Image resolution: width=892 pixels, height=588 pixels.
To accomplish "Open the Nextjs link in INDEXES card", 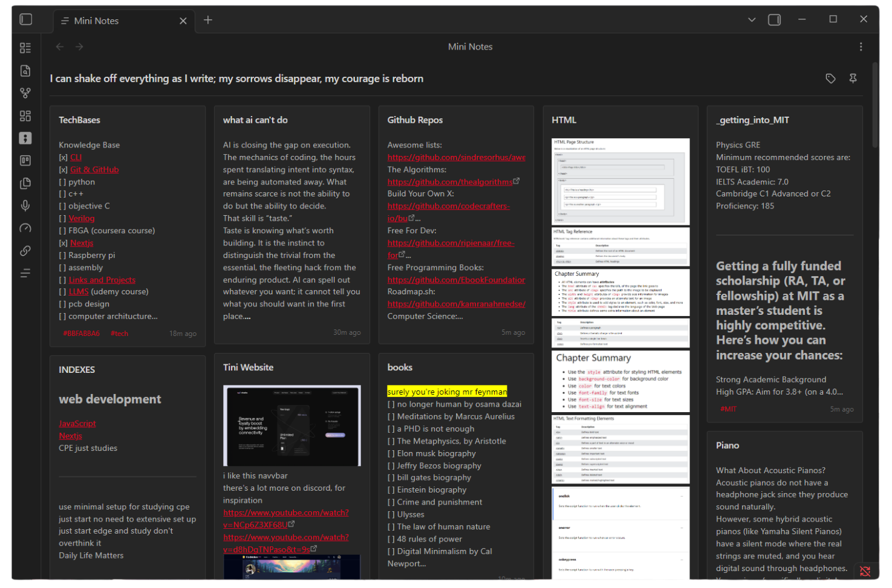I will 70,436.
